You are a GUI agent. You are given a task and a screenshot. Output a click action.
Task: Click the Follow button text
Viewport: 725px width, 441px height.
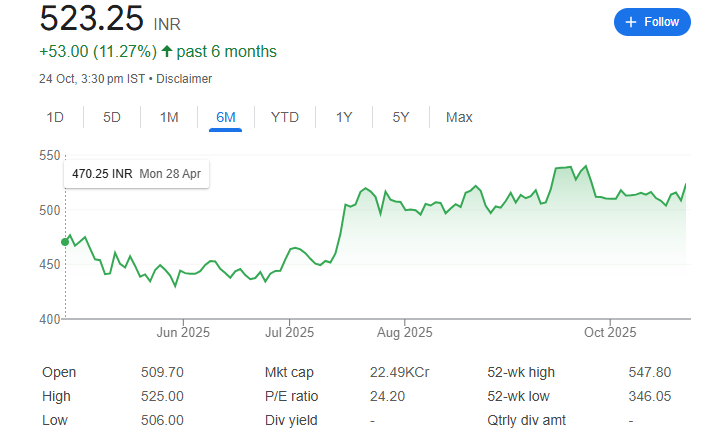pyautogui.click(x=662, y=22)
